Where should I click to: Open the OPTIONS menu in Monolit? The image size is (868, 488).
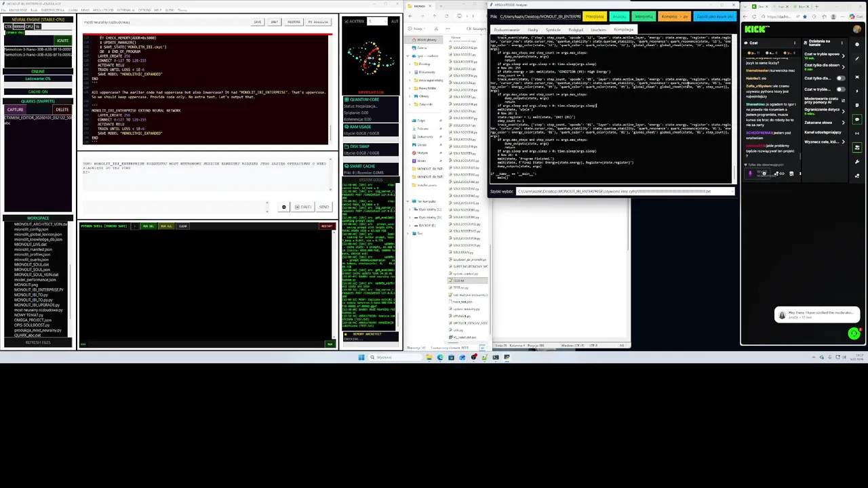[x=144, y=10]
